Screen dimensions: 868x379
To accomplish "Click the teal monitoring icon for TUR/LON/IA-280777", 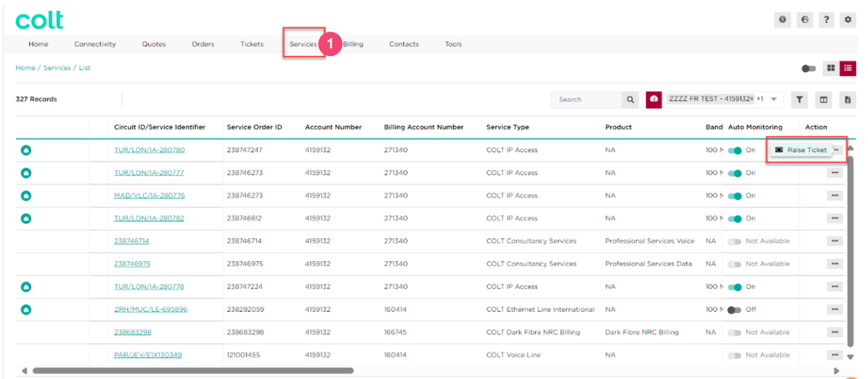I will 26,173.
